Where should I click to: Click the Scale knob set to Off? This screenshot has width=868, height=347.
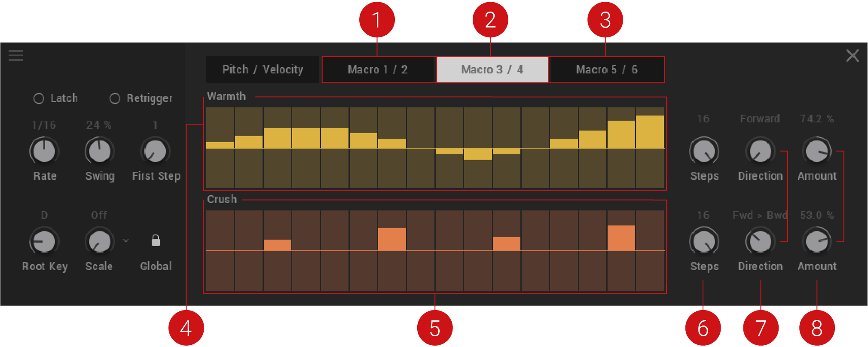99,241
